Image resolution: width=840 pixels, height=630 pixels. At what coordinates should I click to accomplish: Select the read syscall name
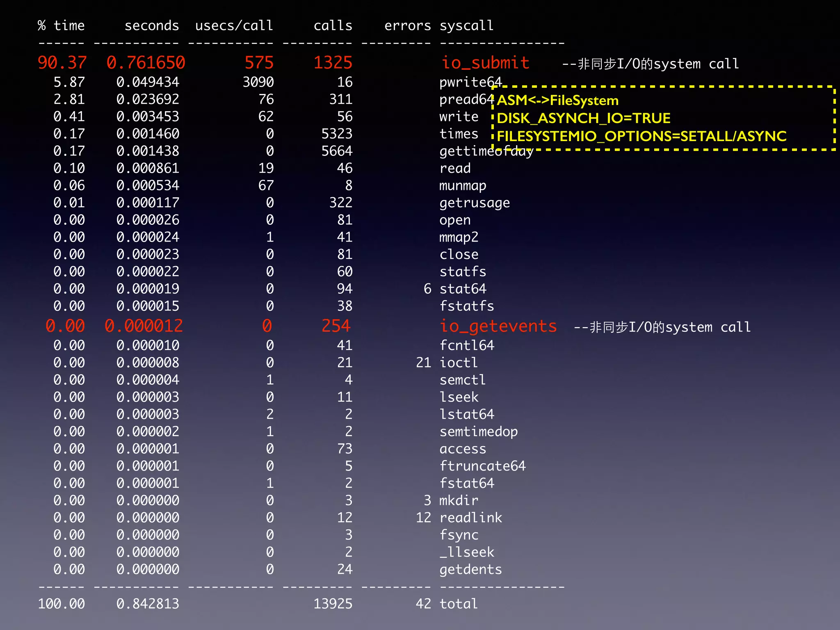pyautogui.click(x=455, y=168)
